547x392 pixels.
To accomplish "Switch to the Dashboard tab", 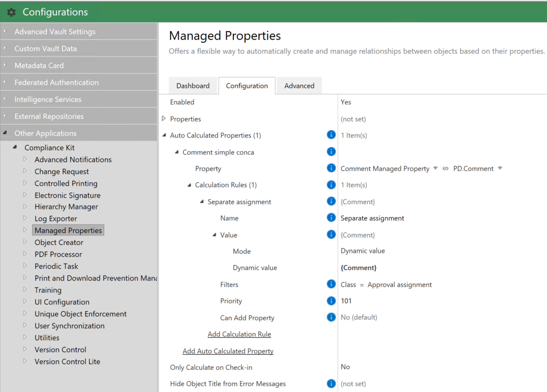I will tap(193, 85).
